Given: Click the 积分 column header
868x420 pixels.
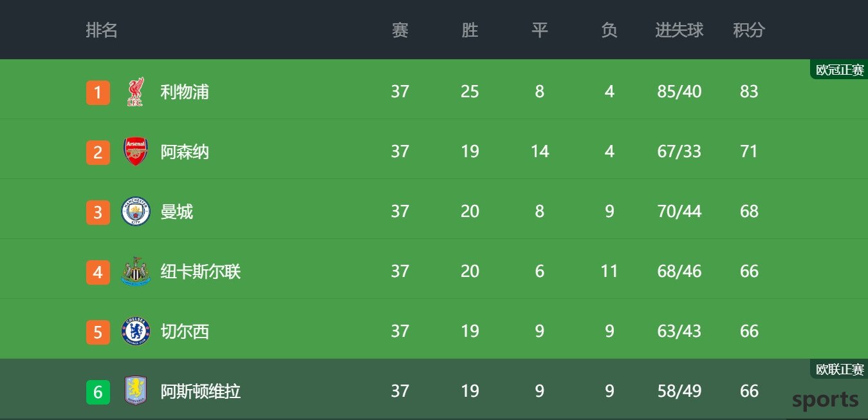Looking at the screenshot, I should tap(749, 30).
